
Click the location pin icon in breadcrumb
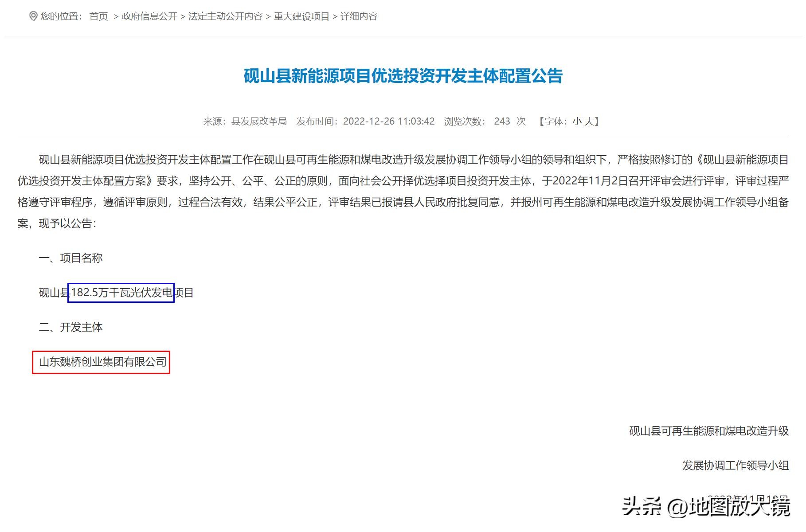click(33, 16)
